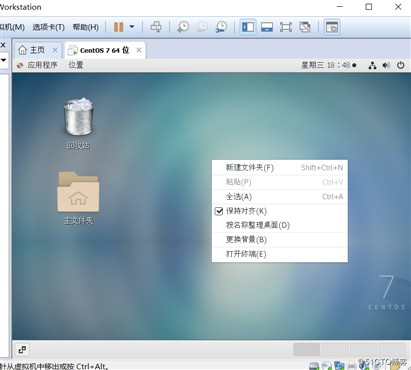Image resolution: width=411 pixels, height=370 pixels.
Task: Open the 虚拟机(M) menu
Action: [x=12, y=27]
